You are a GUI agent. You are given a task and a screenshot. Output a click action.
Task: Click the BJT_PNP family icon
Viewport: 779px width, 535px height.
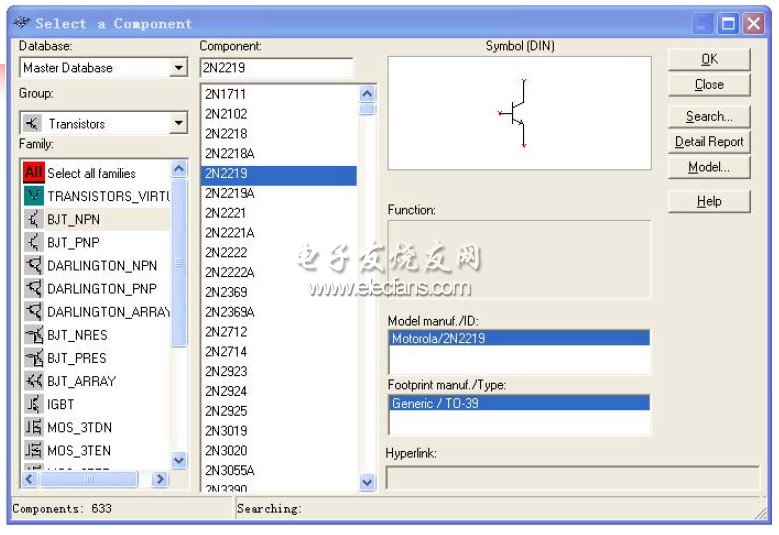[33, 242]
